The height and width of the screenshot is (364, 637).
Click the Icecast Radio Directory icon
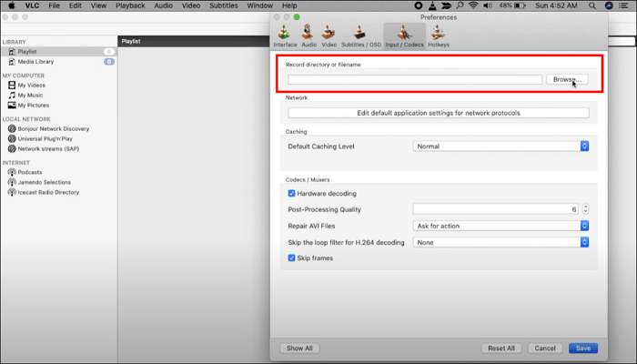coord(12,192)
